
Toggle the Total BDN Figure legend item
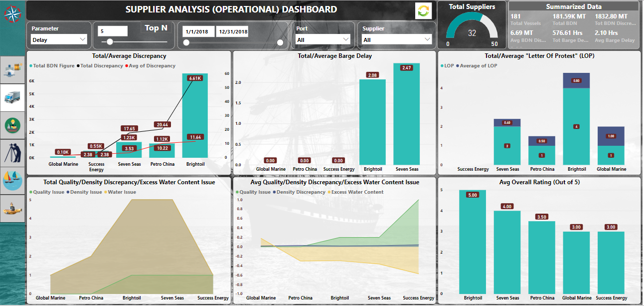53,66
